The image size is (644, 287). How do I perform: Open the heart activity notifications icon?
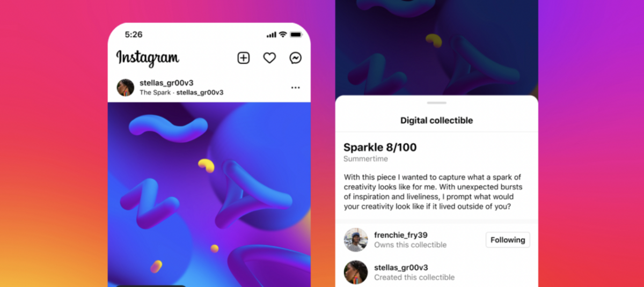(269, 58)
